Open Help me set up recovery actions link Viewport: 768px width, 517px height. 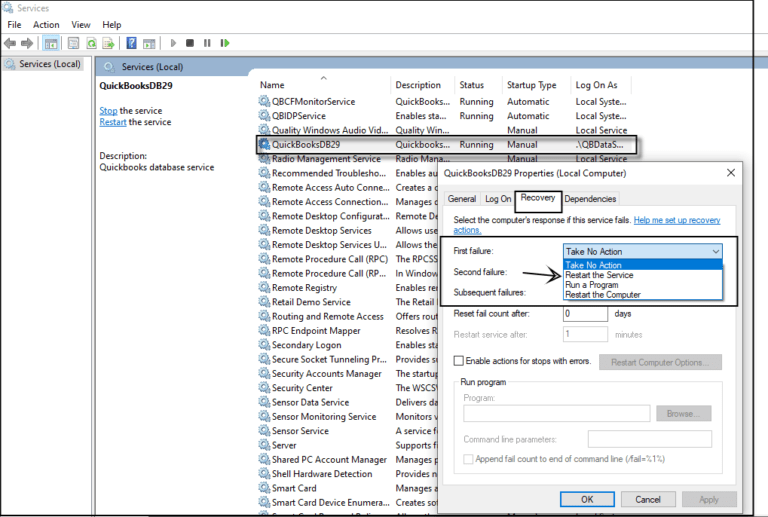pyautogui.click(x=677, y=220)
